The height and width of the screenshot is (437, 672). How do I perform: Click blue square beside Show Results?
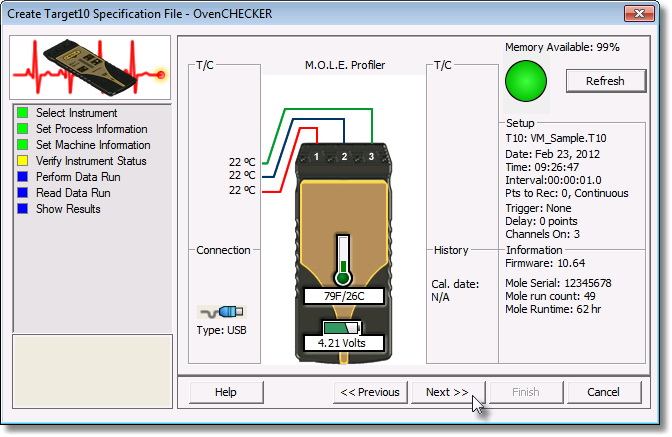coord(22,209)
